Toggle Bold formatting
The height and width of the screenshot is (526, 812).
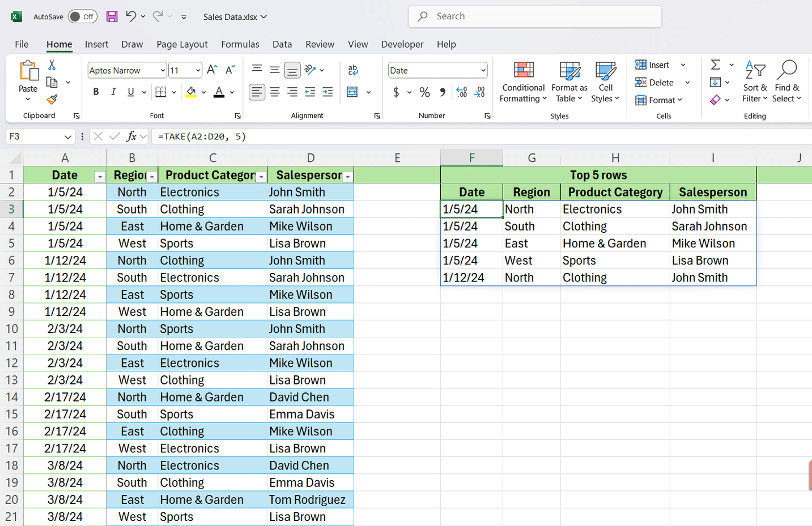pos(96,92)
